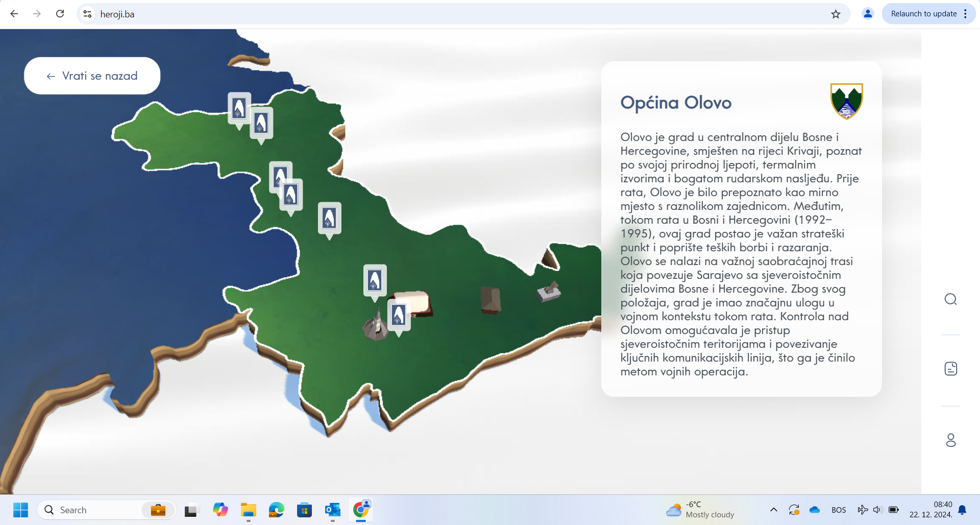Reload the heroji.ba page
The height and width of the screenshot is (525, 980).
tap(60, 14)
